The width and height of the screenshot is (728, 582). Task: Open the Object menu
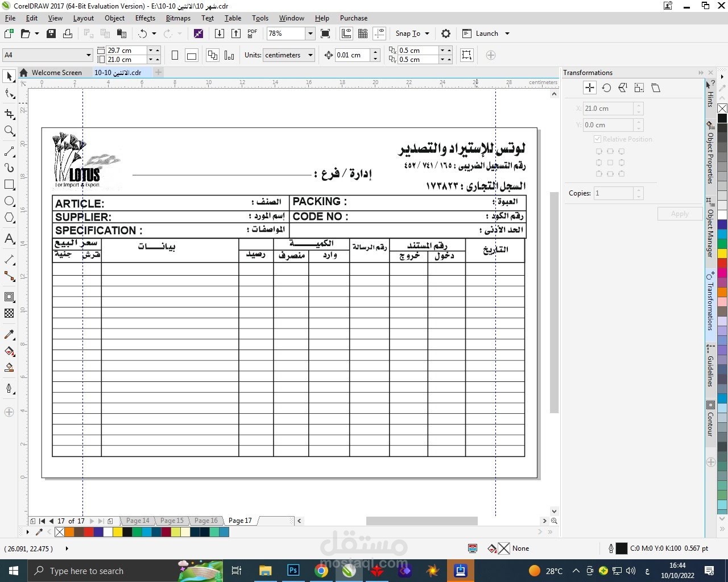114,18
